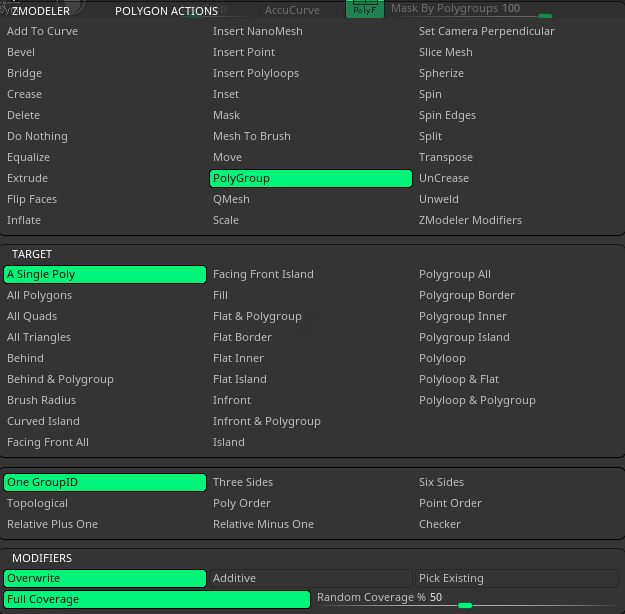Pick the Bridge polygon action
This screenshot has height=614, width=625.
24,73
